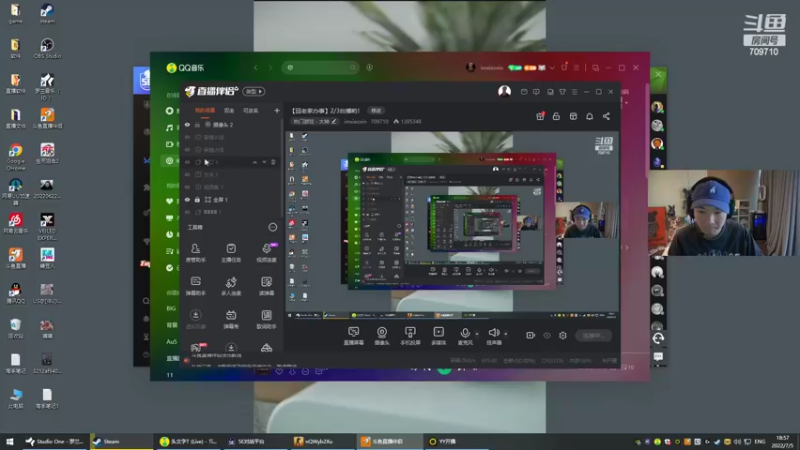Click the user avatar in 直播伴侣 title bar

coord(504,91)
